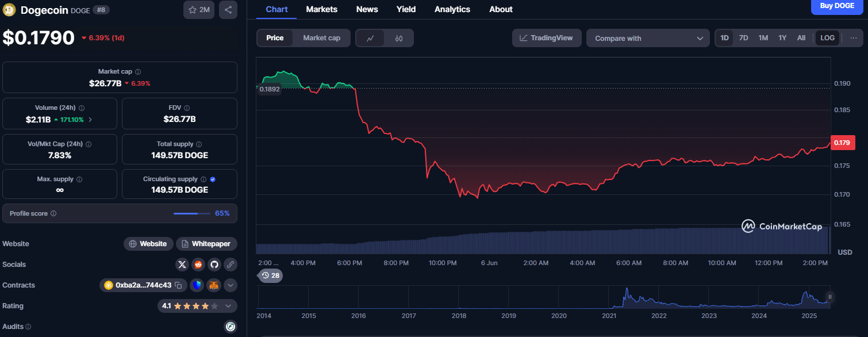The height and width of the screenshot is (337, 868).
Task: Open the Whitepaper link
Action: click(206, 244)
